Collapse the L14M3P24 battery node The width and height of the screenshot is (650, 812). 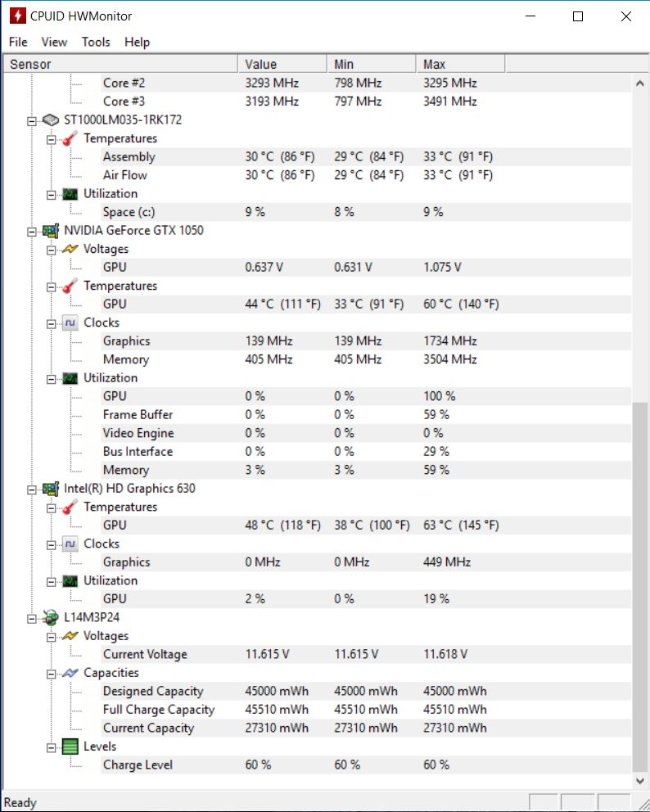[32, 618]
